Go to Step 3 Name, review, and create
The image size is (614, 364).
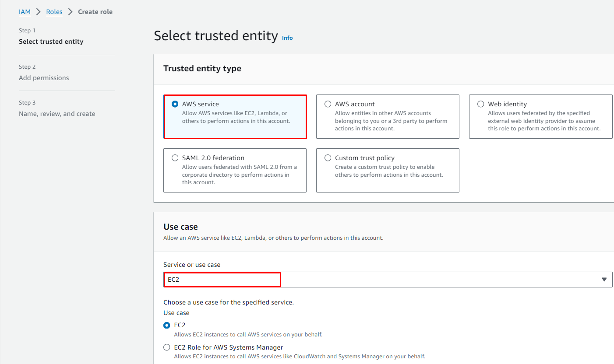pyautogui.click(x=57, y=114)
